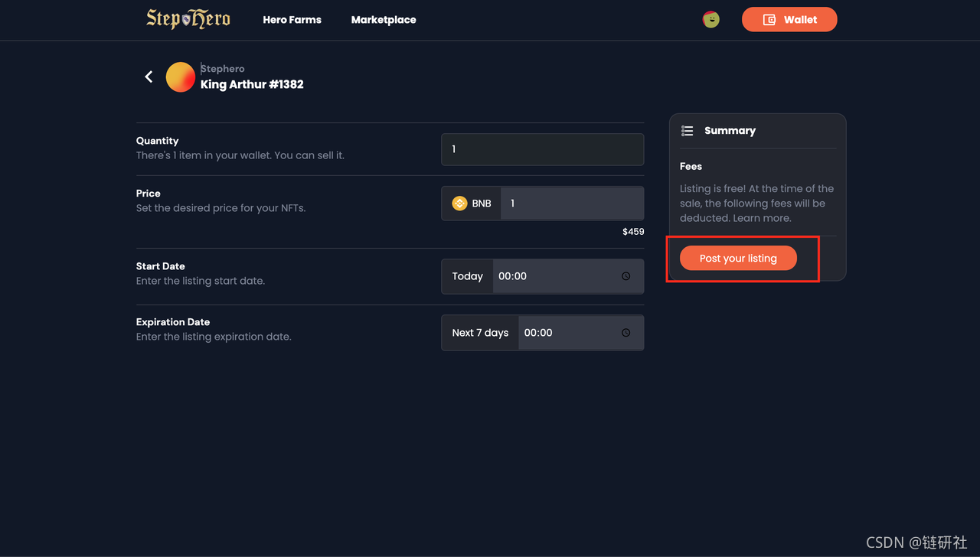Click the BNB coin icon
The image size is (980, 557).
tap(459, 204)
